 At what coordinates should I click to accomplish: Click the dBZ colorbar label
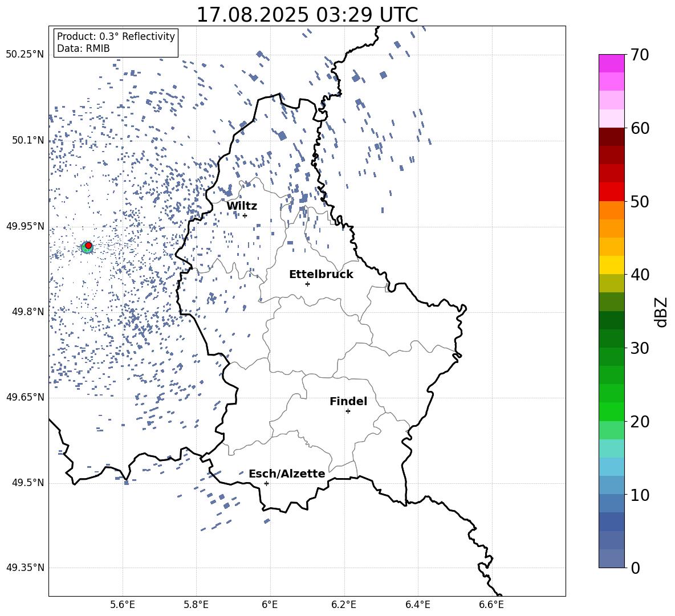pos(662,312)
